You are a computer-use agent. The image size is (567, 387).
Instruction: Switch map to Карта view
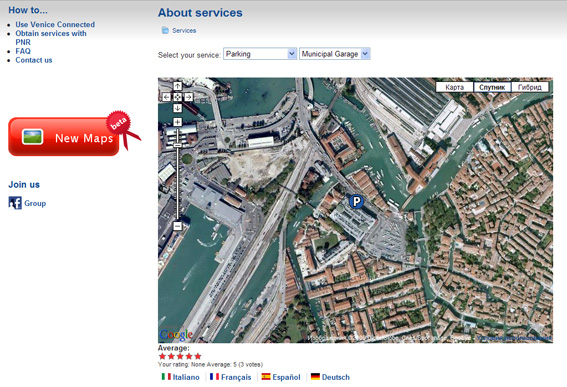[x=455, y=87]
